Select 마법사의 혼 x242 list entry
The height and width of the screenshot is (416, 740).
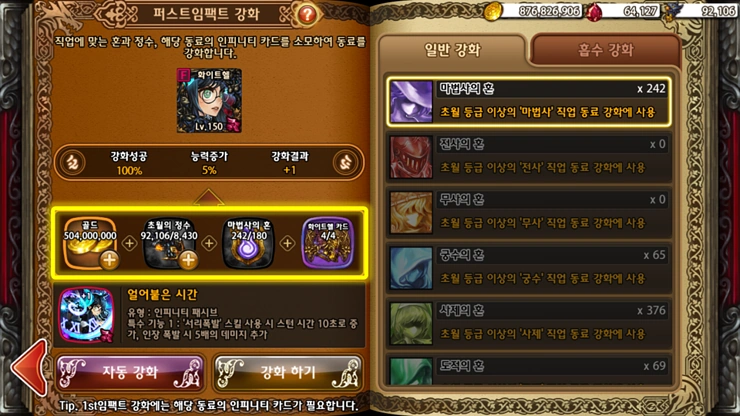pos(529,102)
